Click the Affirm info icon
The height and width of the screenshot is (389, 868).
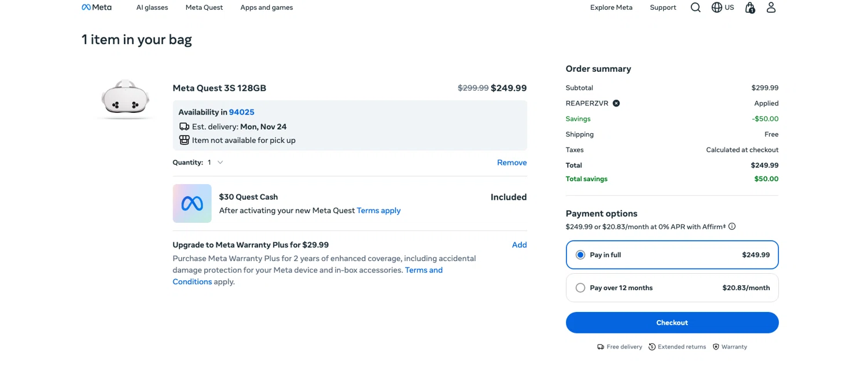(732, 226)
